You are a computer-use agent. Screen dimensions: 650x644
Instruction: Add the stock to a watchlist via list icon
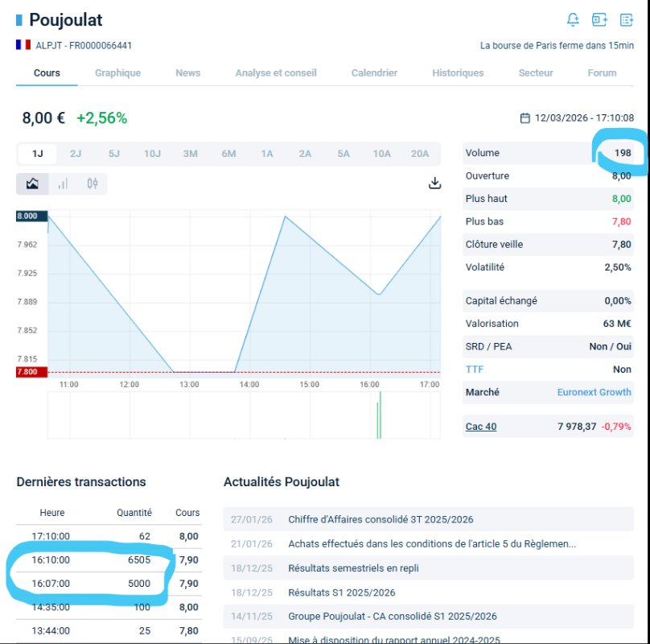(x=626, y=19)
